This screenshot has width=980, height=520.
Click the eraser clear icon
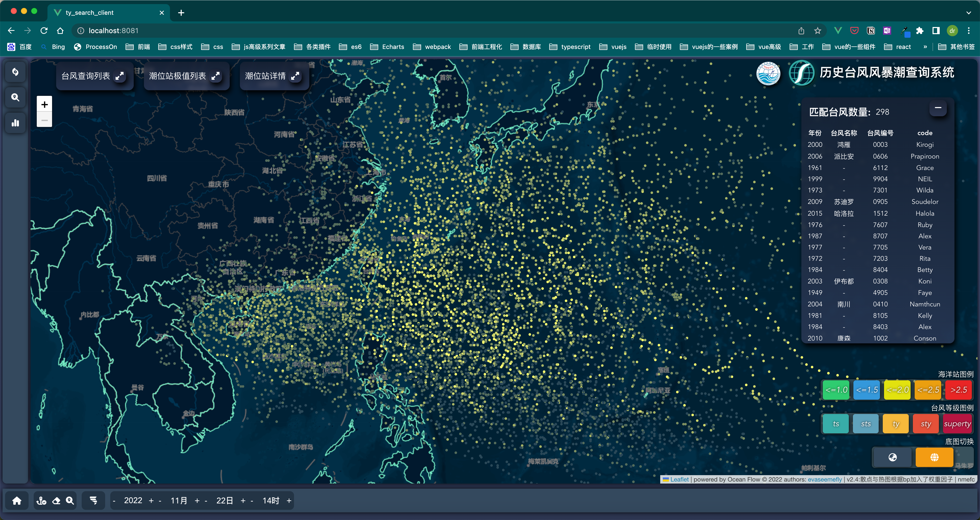pos(56,501)
